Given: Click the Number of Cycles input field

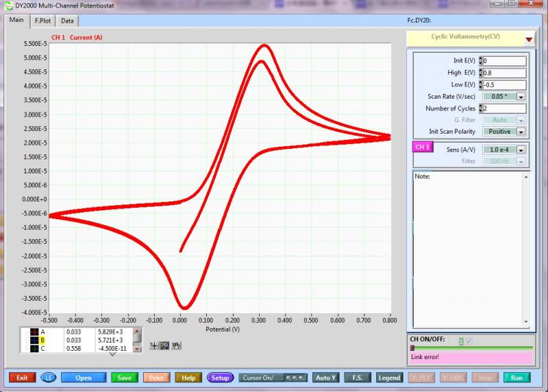Looking at the screenshot, I should coord(504,108).
